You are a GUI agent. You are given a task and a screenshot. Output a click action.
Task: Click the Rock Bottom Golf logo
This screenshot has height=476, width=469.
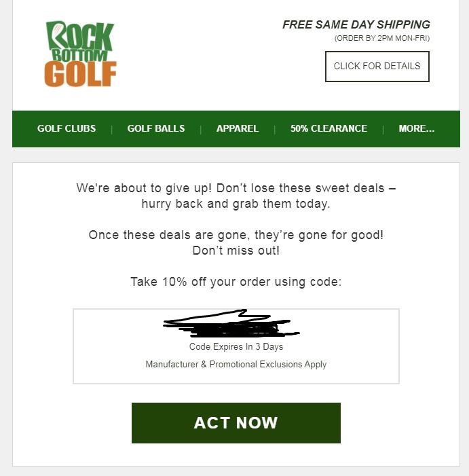click(80, 54)
